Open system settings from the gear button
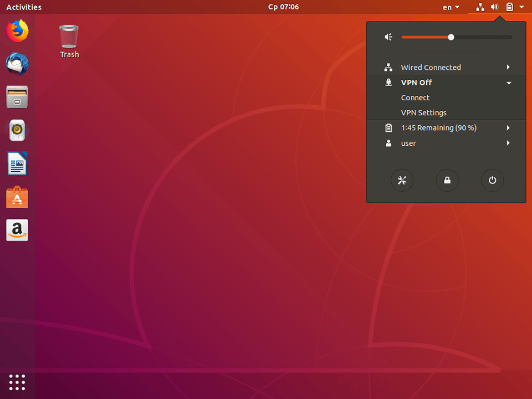This screenshot has width=532, height=399. pos(402,180)
